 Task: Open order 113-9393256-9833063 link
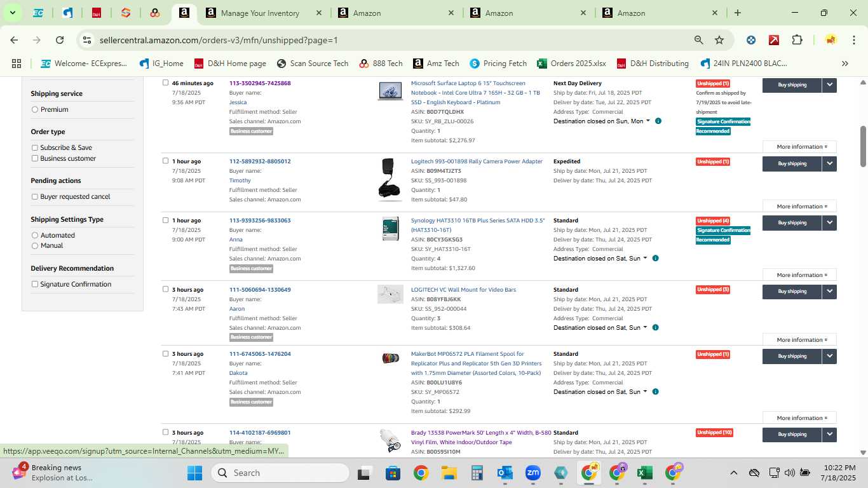[x=260, y=220]
